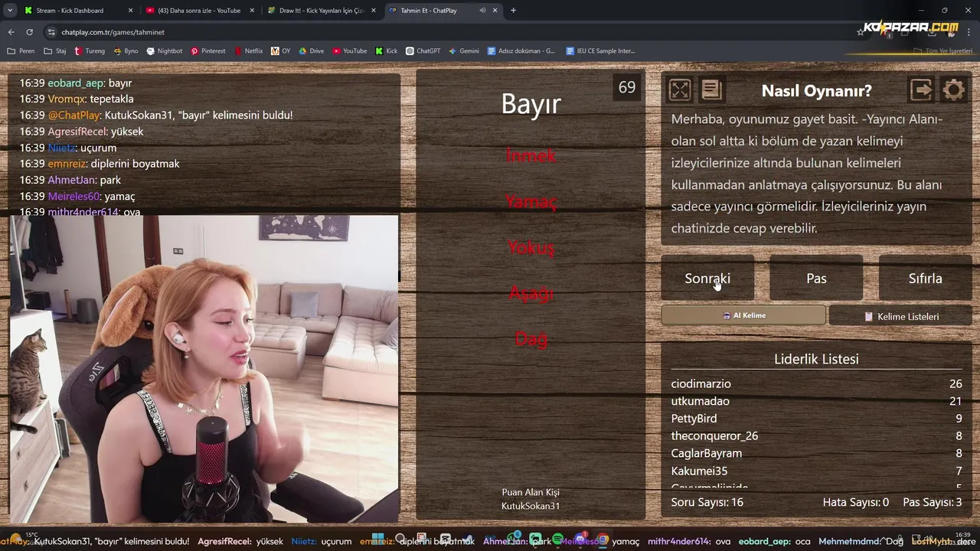This screenshot has height=551, width=980.
Task: Open the Tureng bookmark
Action: [90, 51]
